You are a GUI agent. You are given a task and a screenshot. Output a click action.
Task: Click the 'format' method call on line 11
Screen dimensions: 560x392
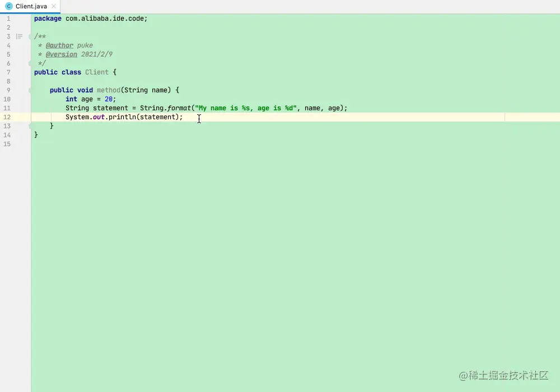pyautogui.click(x=179, y=108)
